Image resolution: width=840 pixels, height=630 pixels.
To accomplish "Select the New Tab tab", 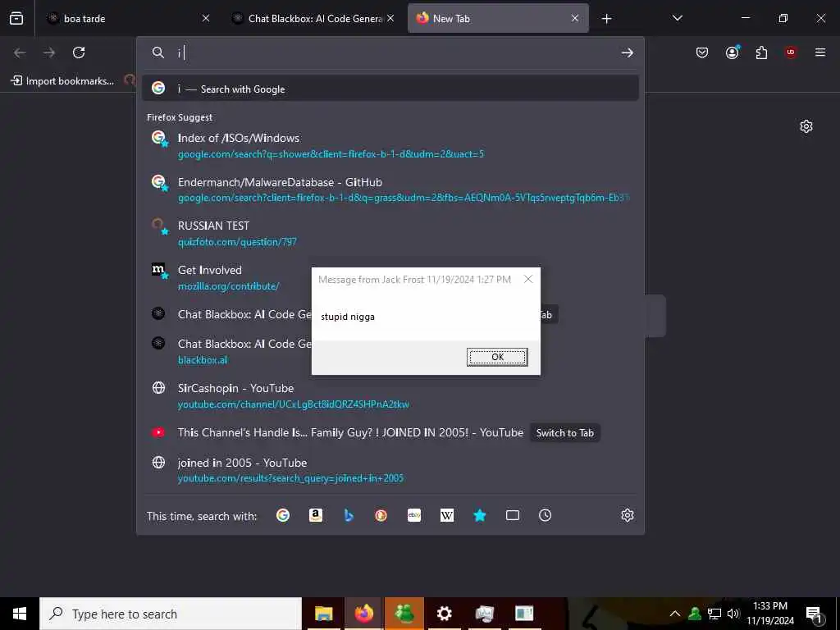I will tap(498, 18).
